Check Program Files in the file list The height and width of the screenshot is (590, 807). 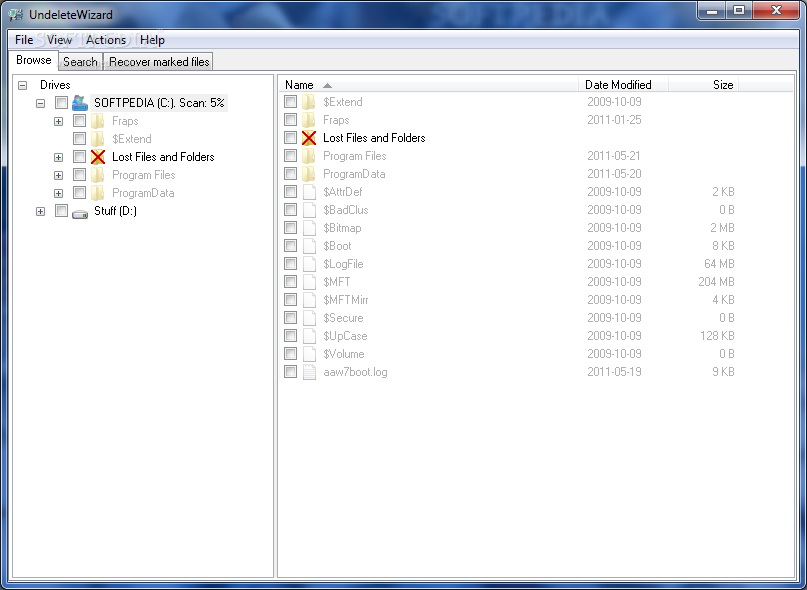point(290,155)
